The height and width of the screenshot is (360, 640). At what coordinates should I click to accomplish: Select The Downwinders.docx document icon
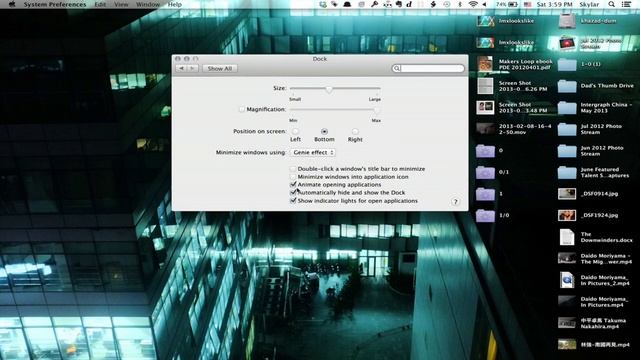(567, 237)
